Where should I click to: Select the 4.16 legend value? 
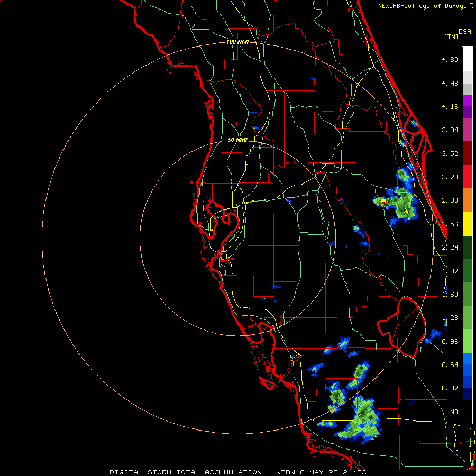(450, 106)
